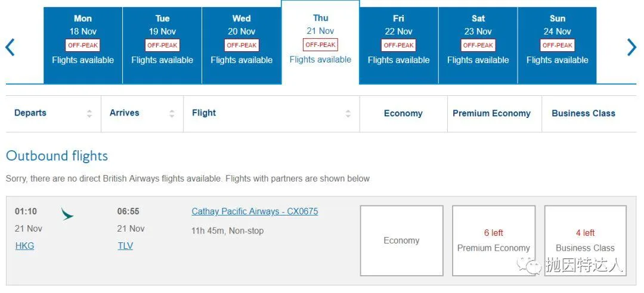Image resolution: width=644 pixels, height=293 pixels.
Task: Click the Cathay Pacific airline logo
Action: tap(67, 214)
